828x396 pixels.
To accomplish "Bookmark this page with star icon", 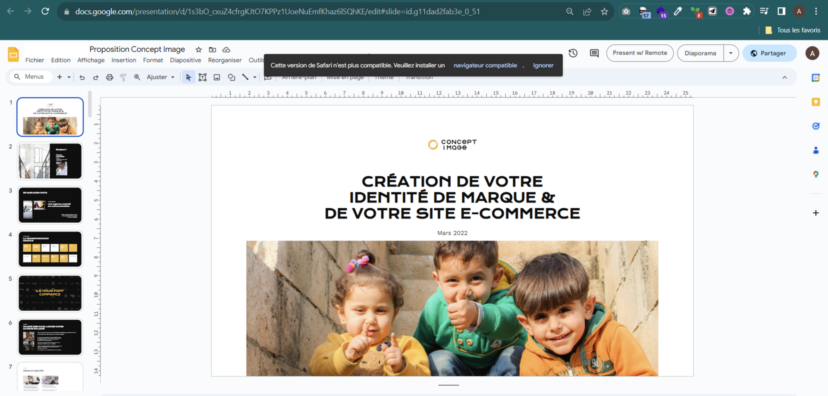I will 604,12.
